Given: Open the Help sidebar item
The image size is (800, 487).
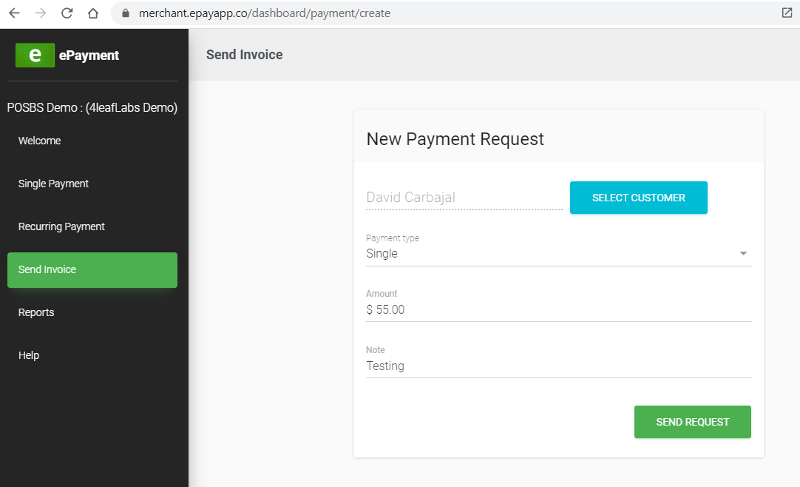Looking at the screenshot, I should click(29, 356).
